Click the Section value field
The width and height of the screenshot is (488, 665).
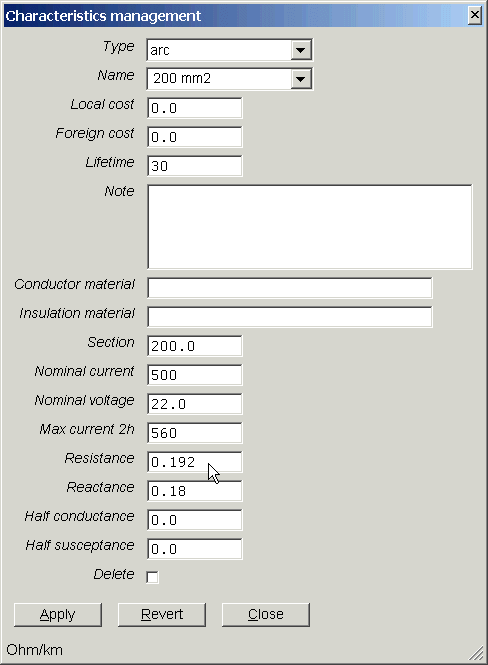point(195,346)
